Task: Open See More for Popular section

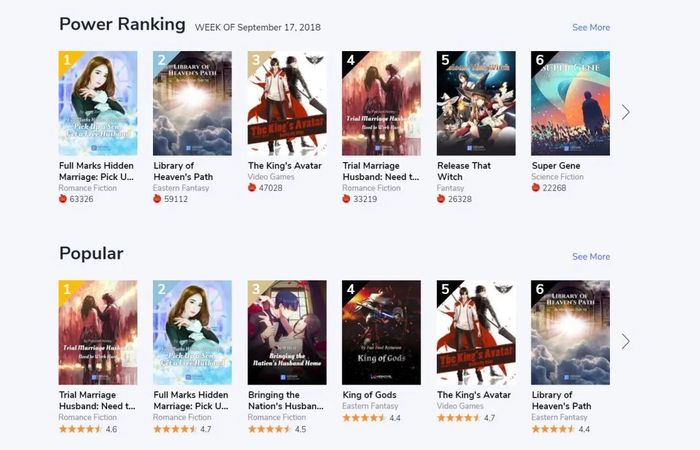Action: point(591,257)
